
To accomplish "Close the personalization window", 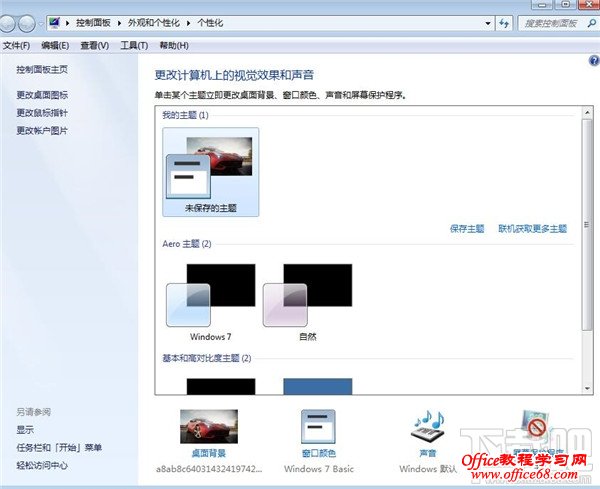I will pyautogui.click(x=589, y=4).
